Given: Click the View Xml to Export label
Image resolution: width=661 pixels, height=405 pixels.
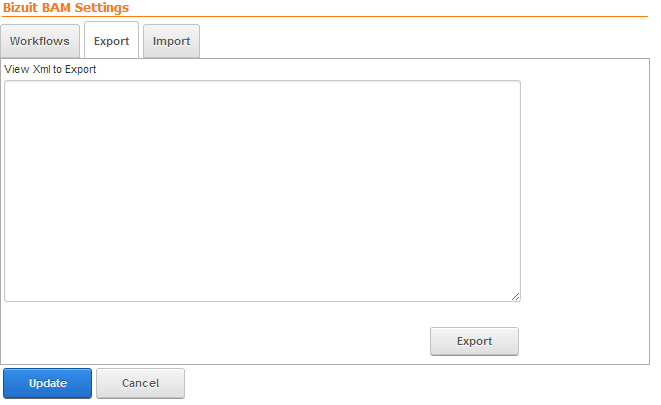Looking at the screenshot, I should click(x=50, y=69).
